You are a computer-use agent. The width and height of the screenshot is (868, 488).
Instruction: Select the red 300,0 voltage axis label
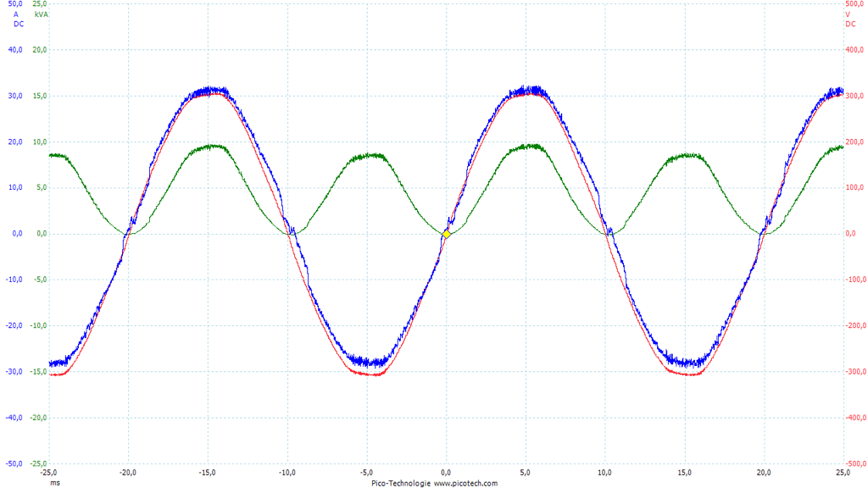[x=855, y=96]
